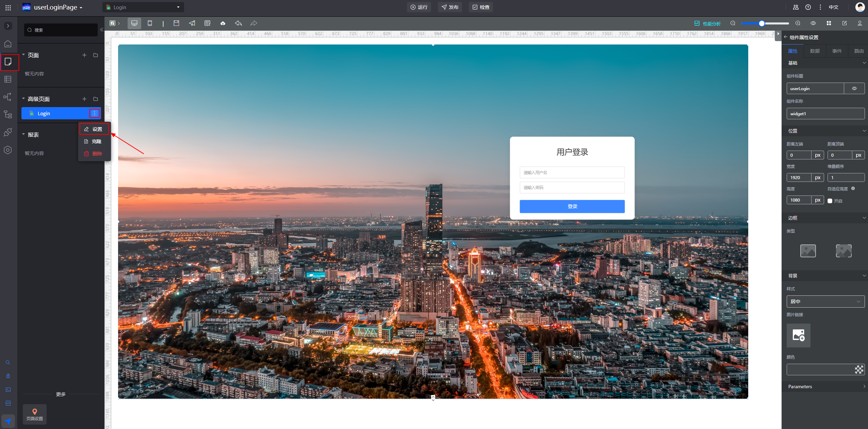Screen dimensions: 868x429
Task: Open the background style dropdown
Action: click(825, 302)
